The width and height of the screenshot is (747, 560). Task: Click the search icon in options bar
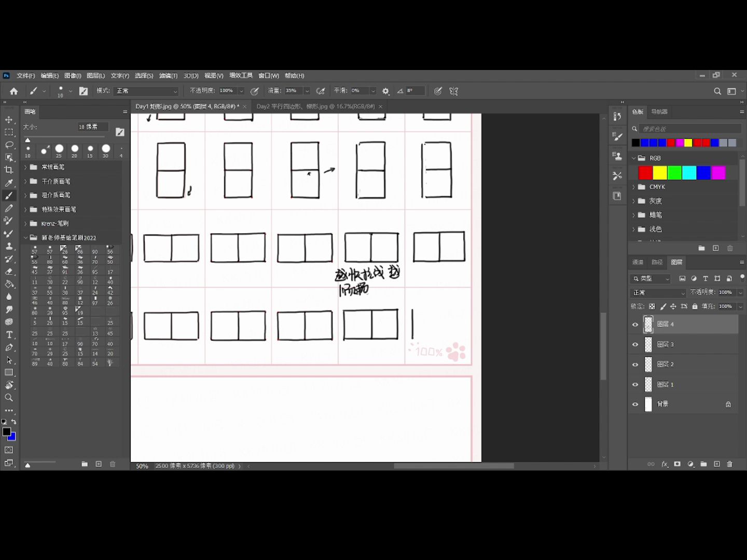point(717,91)
